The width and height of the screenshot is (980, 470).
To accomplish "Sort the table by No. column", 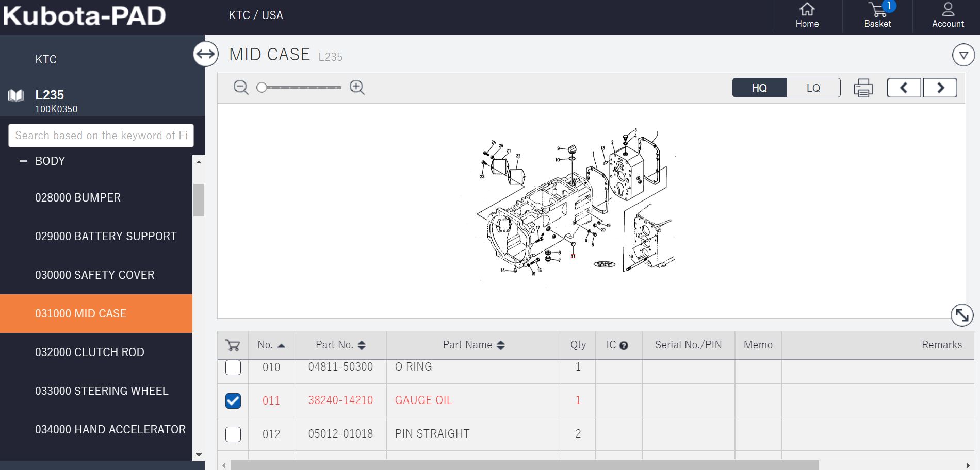I will [x=271, y=345].
